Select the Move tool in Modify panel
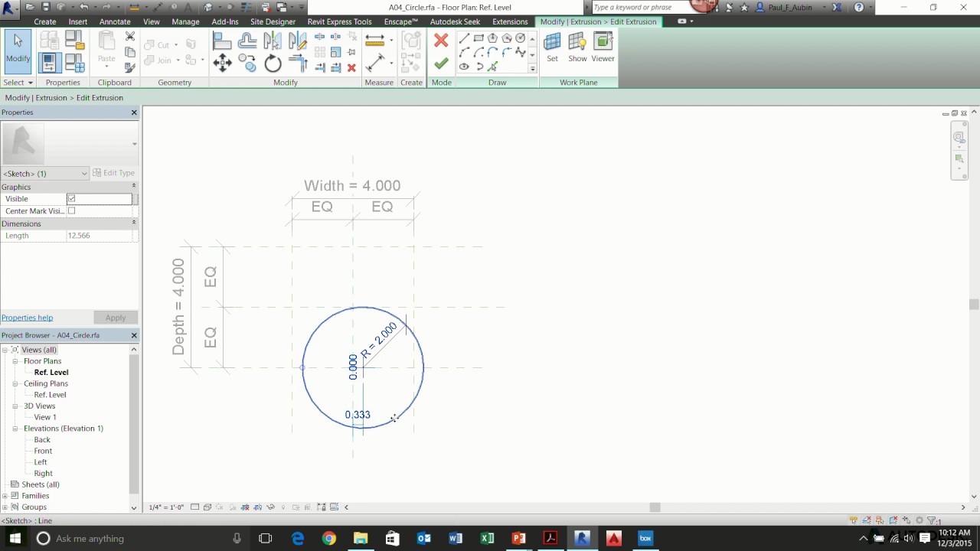980x551 pixels. pos(222,63)
